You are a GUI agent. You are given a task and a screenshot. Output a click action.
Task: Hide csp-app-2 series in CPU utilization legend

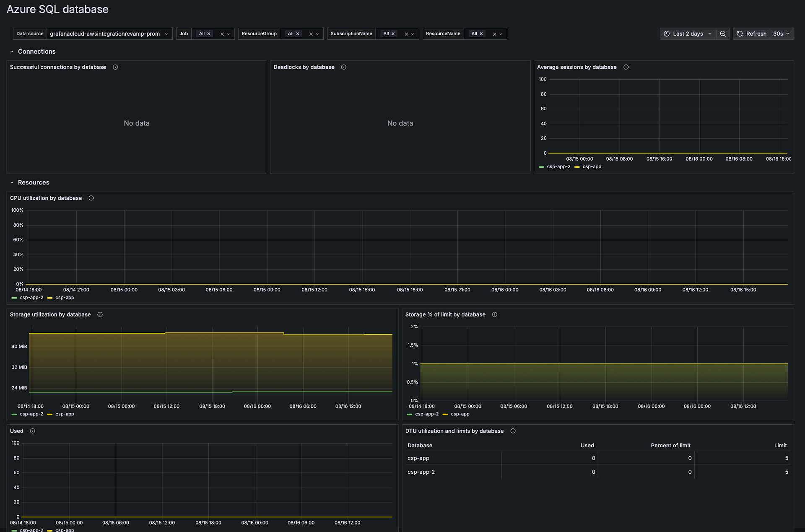[31, 298]
